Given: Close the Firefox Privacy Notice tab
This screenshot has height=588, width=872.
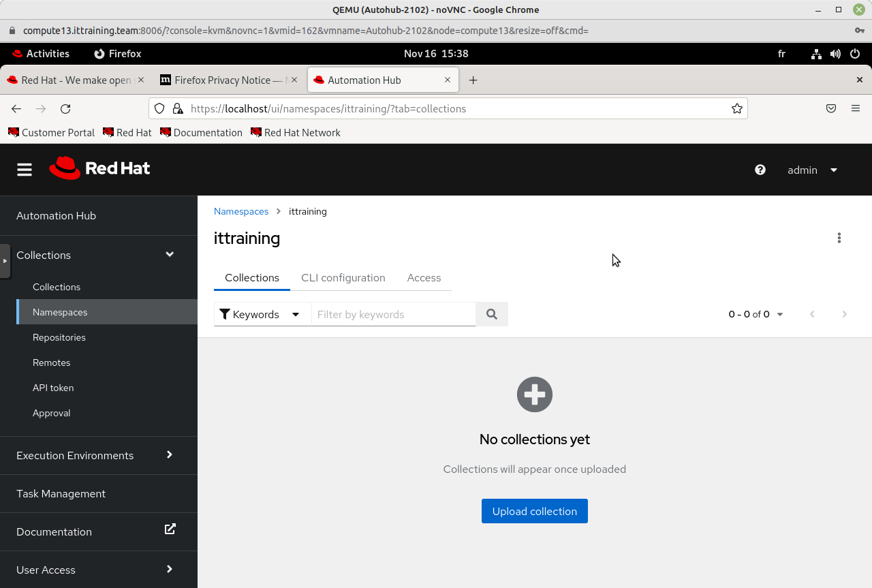Looking at the screenshot, I should click(294, 80).
